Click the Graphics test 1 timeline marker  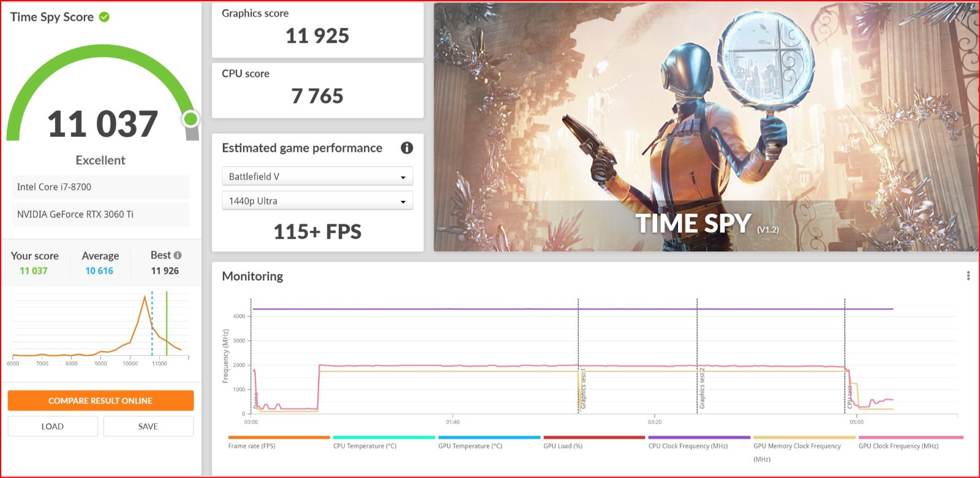pos(583,389)
